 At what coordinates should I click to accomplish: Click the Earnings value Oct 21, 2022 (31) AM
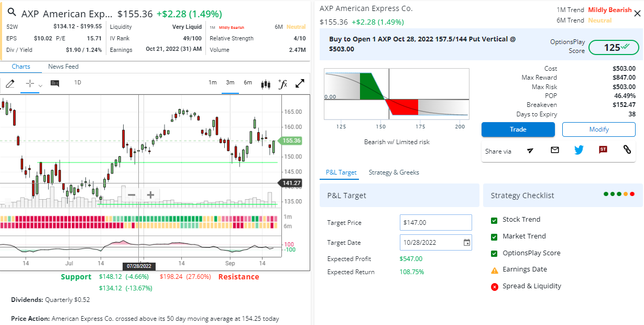pos(173,50)
